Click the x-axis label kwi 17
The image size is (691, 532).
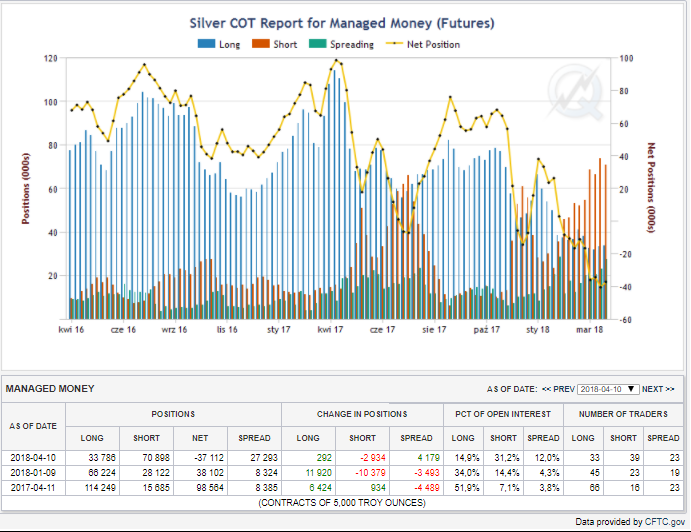(331, 330)
